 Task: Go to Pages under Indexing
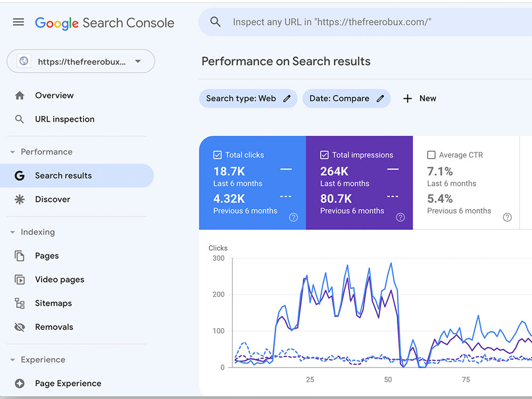[x=47, y=256]
